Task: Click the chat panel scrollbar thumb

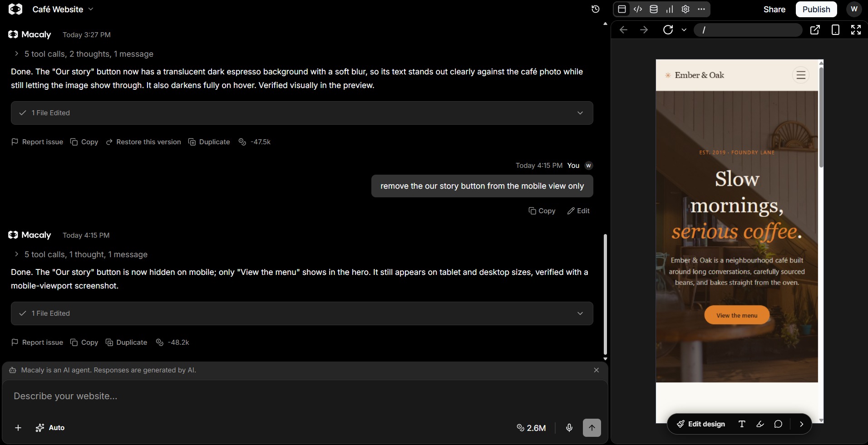Action: [x=605, y=294]
